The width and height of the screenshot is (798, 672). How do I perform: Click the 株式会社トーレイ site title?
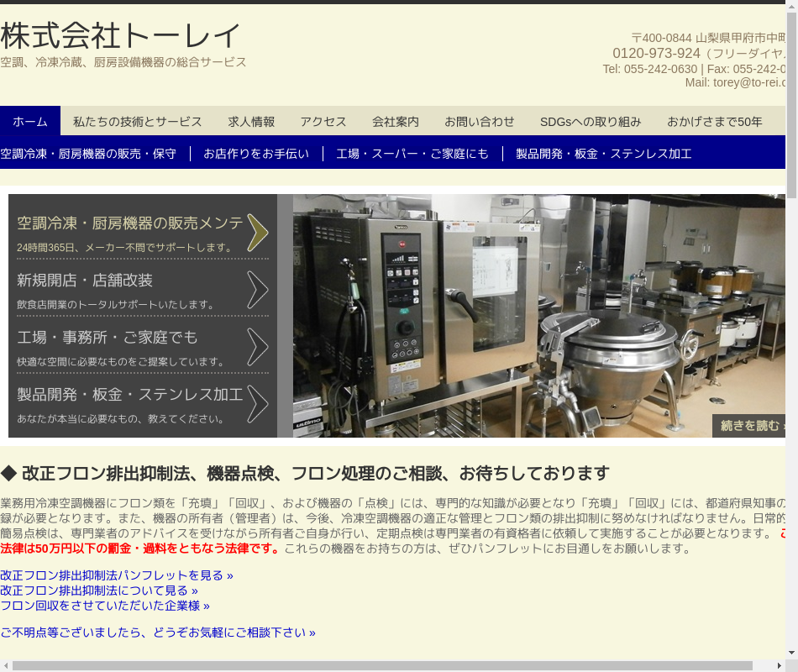click(x=121, y=35)
